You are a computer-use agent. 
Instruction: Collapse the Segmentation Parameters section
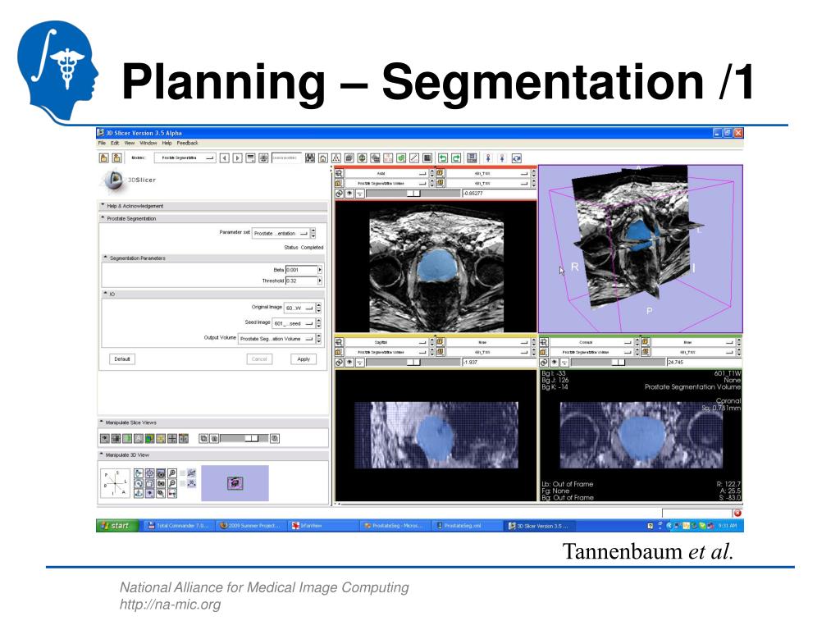coord(106,258)
